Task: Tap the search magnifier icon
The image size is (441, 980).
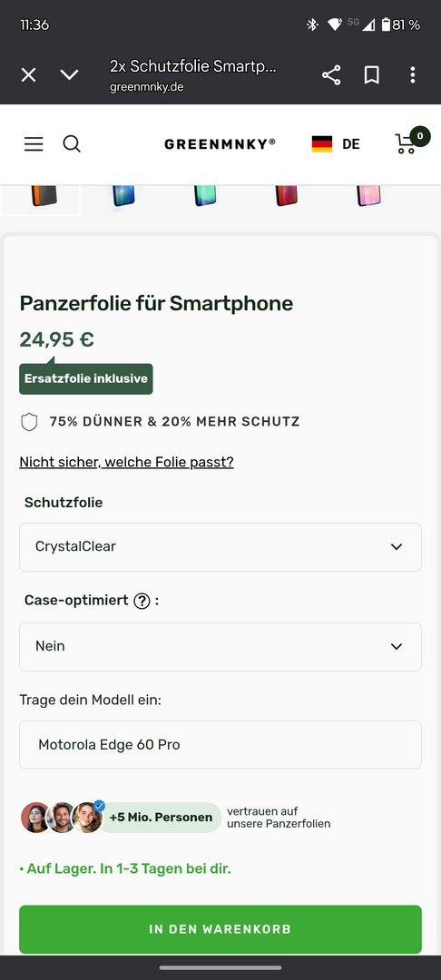Action: pyautogui.click(x=72, y=144)
